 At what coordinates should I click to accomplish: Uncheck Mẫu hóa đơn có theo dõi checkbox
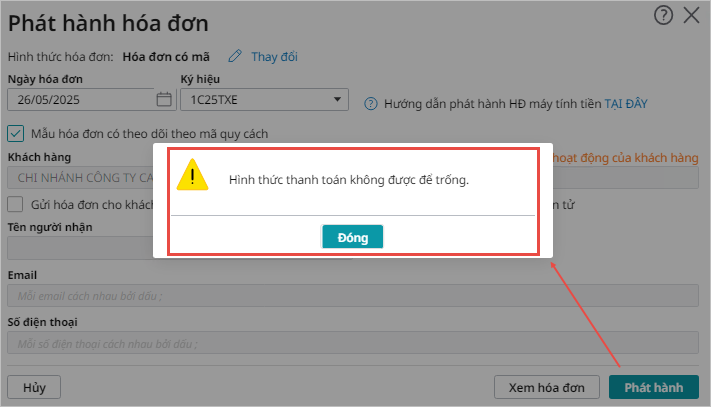click(15, 134)
